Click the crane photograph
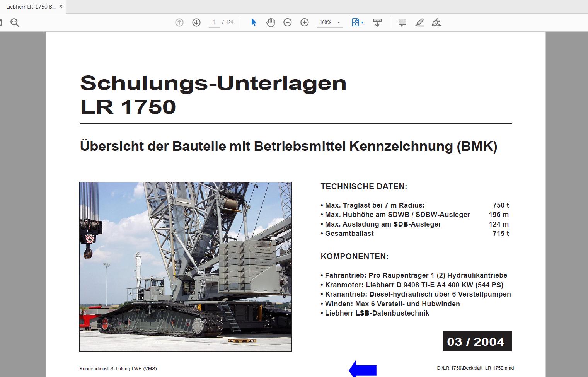Screen dimensions: 588x377 click(186, 267)
